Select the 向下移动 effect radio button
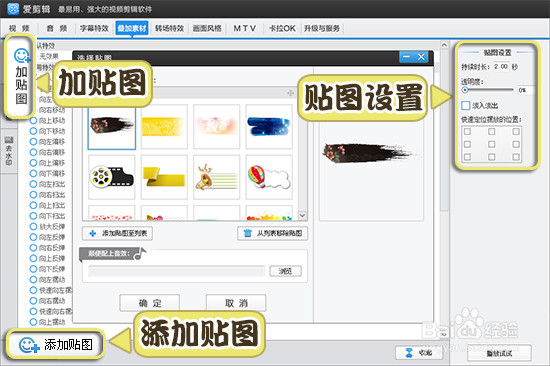The image size is (550, 366). point(33,131)
